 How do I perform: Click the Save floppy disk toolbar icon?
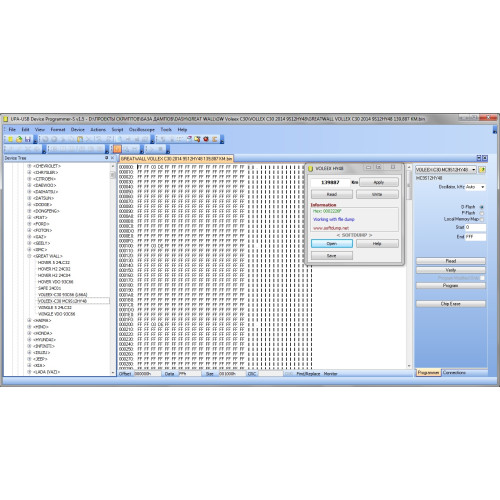point(28,139)
